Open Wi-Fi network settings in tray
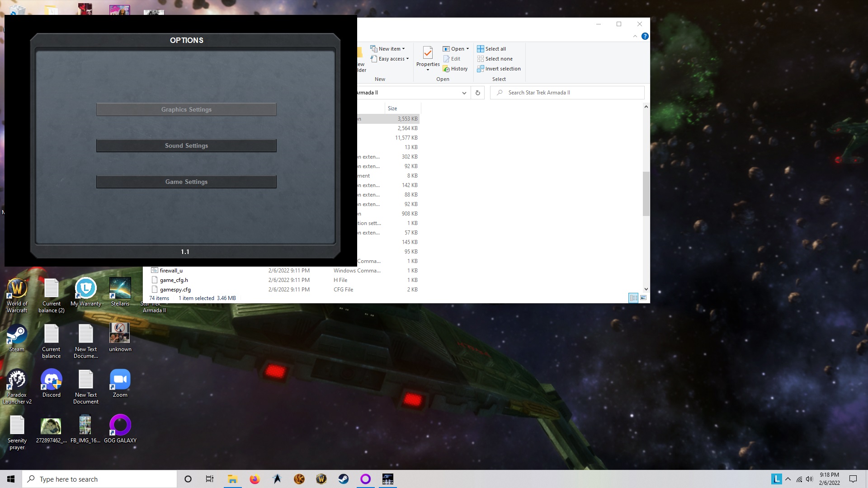The image size is (868, 488). pos(799,479)
